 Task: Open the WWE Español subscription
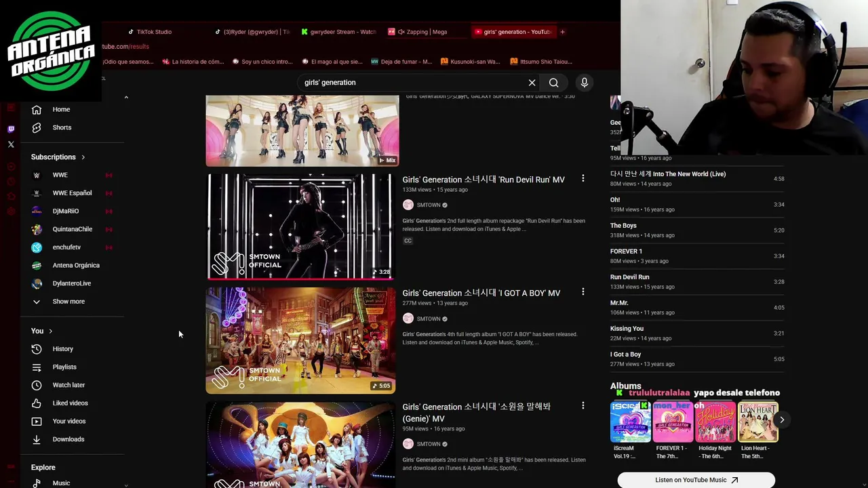[71, 193]
